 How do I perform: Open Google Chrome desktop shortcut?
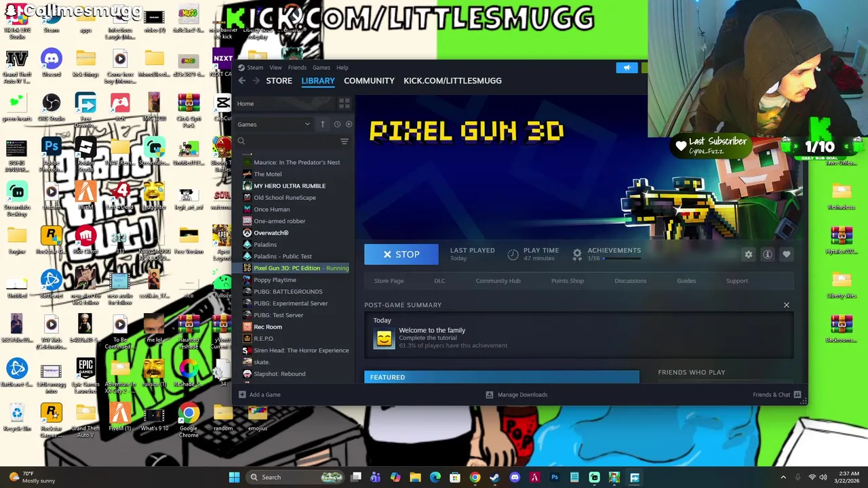click(x=189, y=420)
